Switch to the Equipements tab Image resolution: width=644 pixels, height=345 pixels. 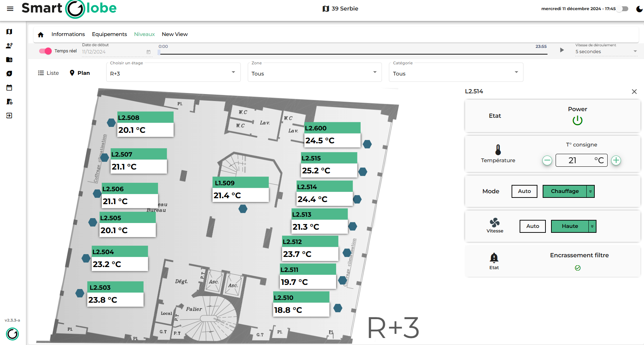coord(109,34)
